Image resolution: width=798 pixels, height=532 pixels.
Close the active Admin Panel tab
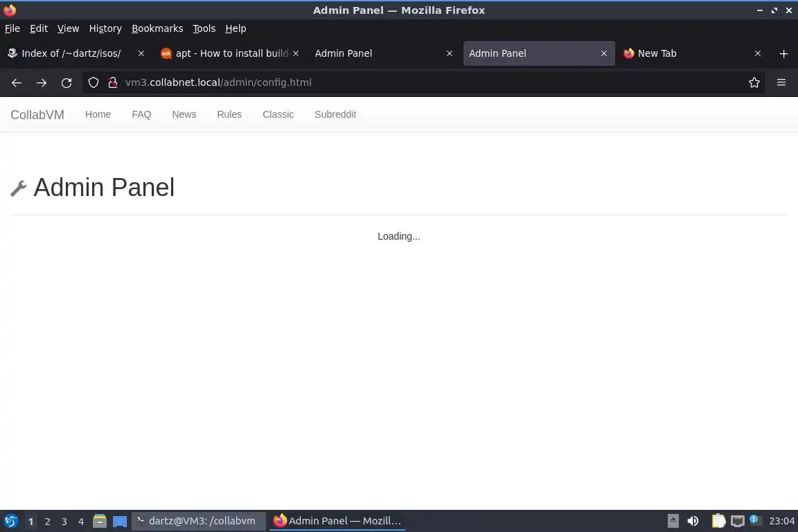[603, 53]
